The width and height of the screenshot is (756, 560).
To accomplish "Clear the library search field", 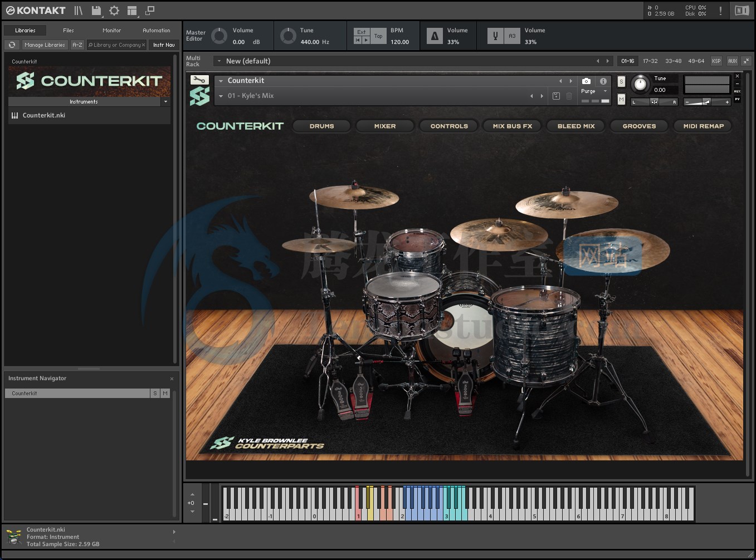I will (x=143, y=45).
